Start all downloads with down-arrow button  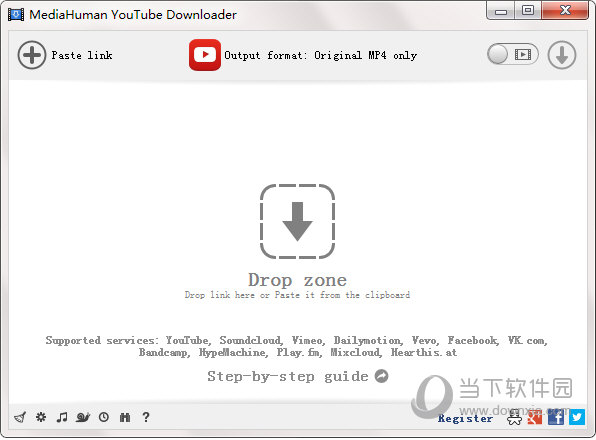[x=562, y=55]
